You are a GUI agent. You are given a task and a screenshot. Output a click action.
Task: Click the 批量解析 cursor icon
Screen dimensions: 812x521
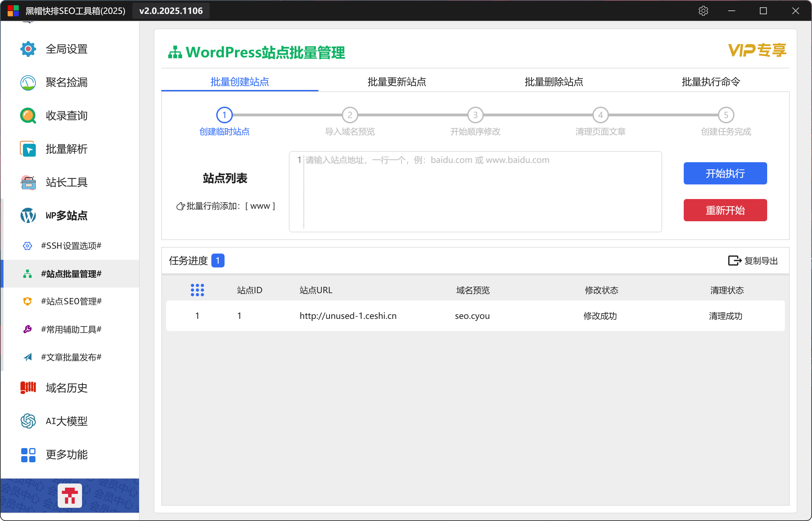[28, 149]
